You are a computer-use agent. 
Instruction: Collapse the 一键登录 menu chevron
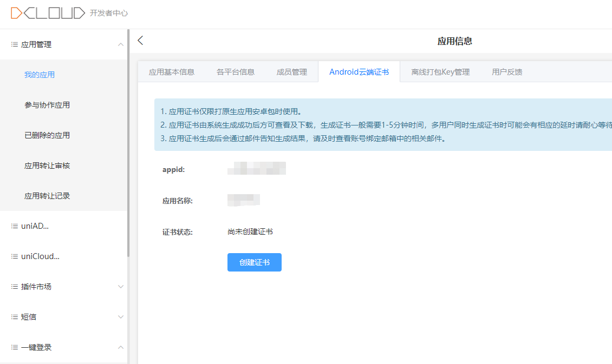pyautogui.click(x=121, y=347)
